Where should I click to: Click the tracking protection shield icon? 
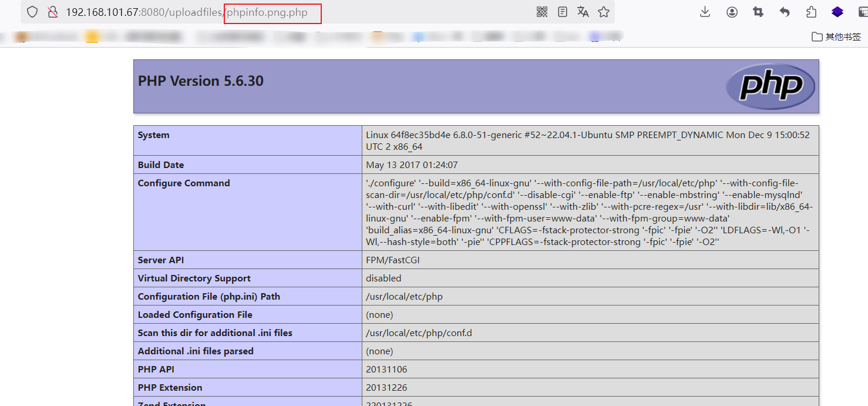tap(32, 12)
